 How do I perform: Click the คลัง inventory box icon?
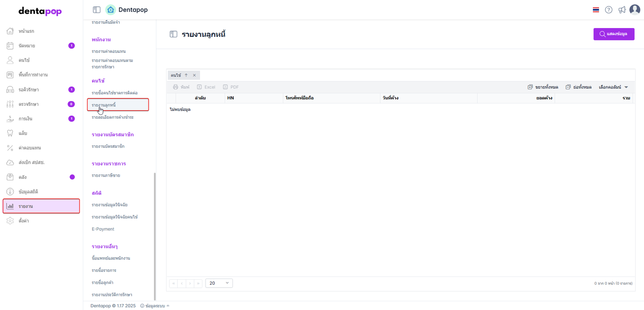[10, 177]
